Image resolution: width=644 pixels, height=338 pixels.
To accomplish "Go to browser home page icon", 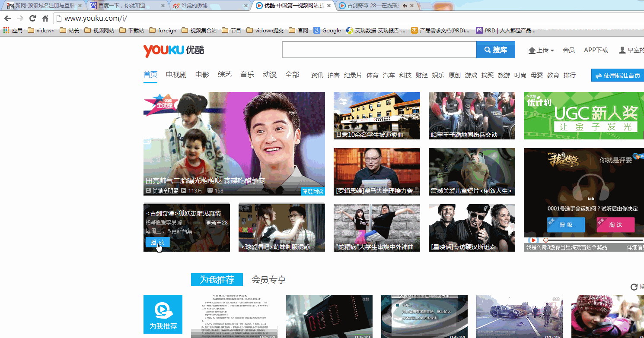I will [45, 19].
